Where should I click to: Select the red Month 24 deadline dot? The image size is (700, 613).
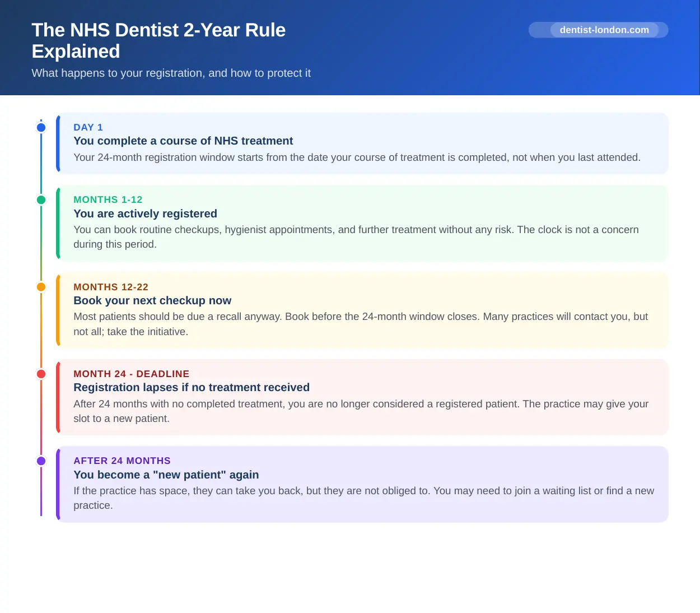pos(41,374)
